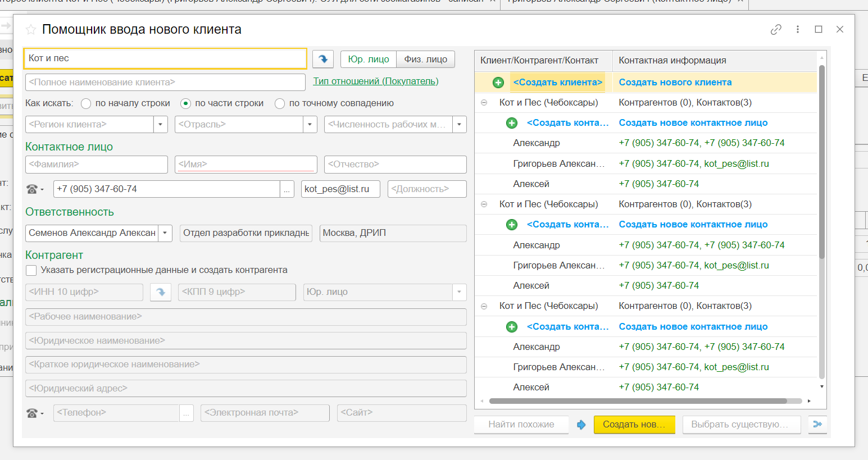Copy the link using the chain icon
868x460 pixels.
coord(776,29)
